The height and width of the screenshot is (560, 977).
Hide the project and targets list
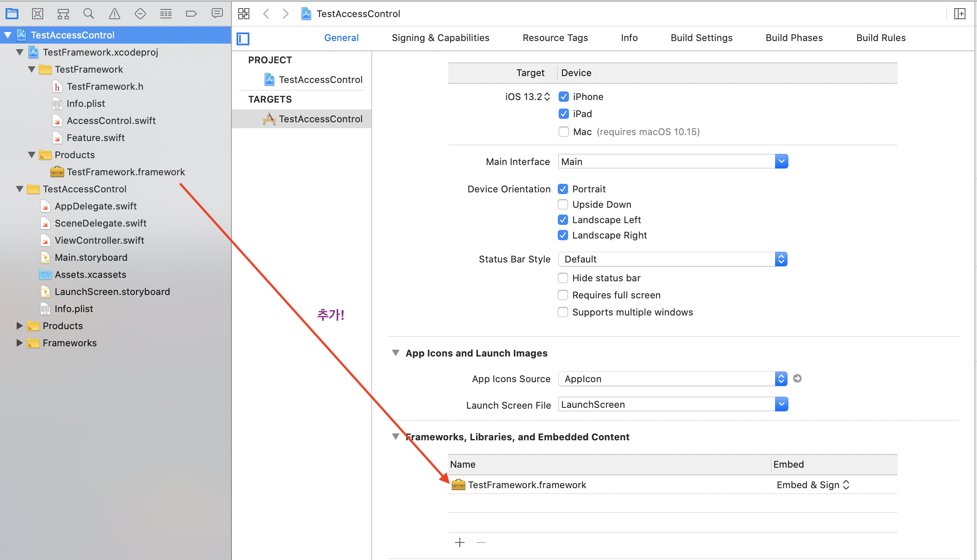[x=243, y=38]
